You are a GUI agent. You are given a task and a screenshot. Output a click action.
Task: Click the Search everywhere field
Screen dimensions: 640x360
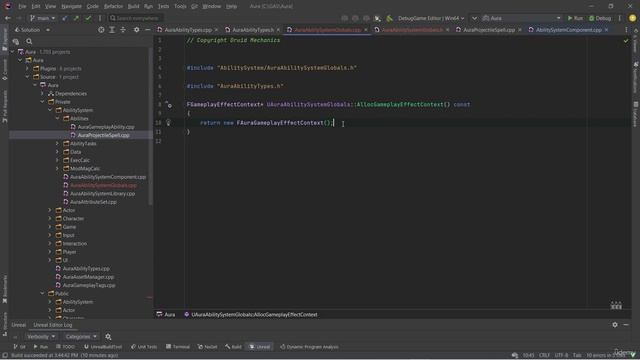tap(136, 18)
